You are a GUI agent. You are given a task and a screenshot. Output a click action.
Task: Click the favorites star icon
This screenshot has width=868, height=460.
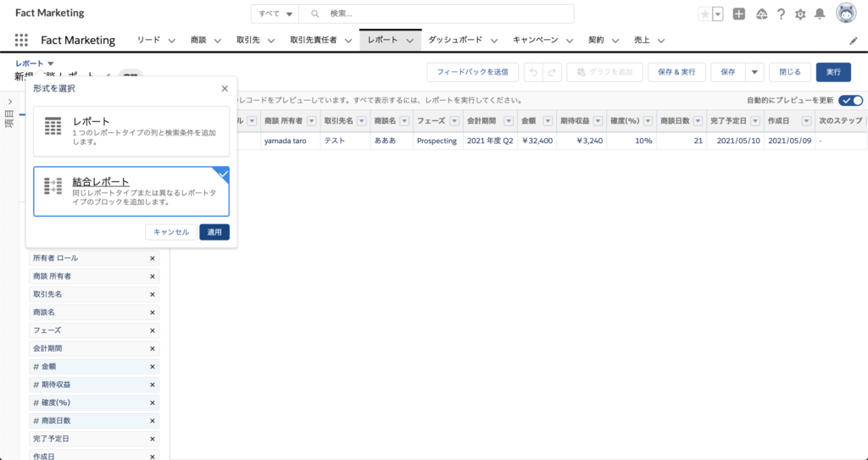[704, 14]
